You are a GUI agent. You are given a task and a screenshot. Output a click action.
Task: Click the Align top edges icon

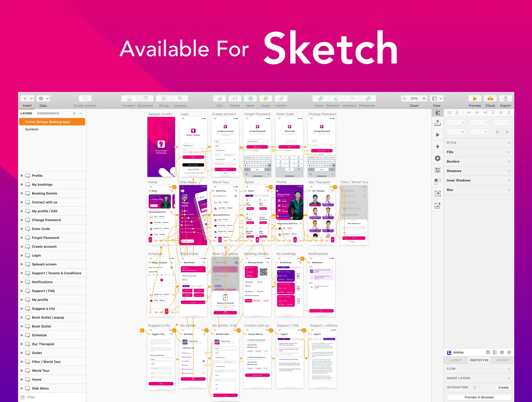click(x=493, y=113)
